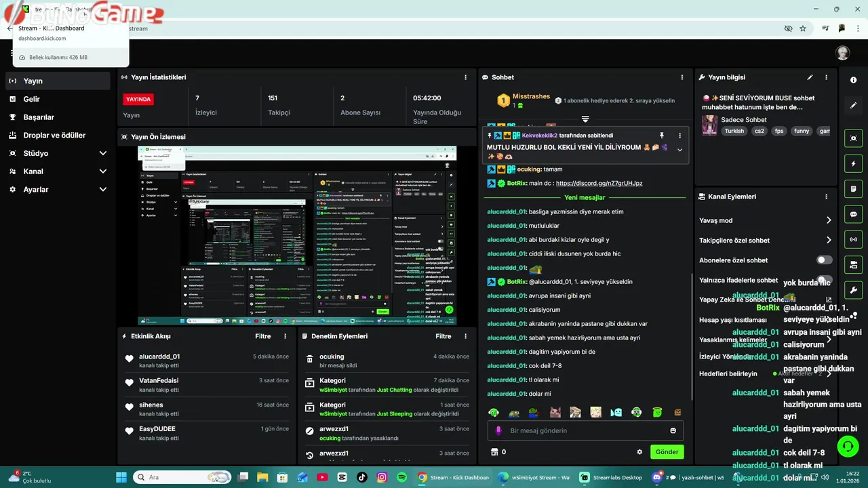Open Takipçilere özel sohbet setting
The image size is (868, 488).
(x=765, y=240)
